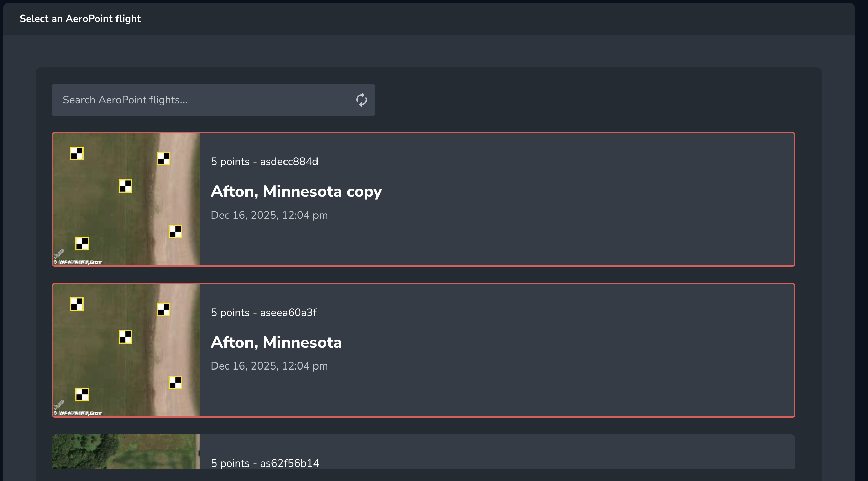The height and width of the screenshot is (481, 868).
Task: Click bottom-right AeroPoint marker in first thumbnail
Action: pos(175,232)
